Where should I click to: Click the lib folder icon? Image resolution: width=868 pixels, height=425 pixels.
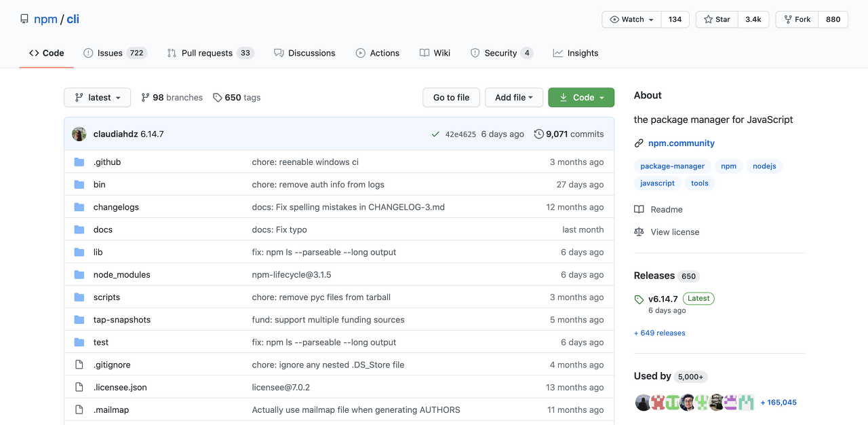click(79, 252)
